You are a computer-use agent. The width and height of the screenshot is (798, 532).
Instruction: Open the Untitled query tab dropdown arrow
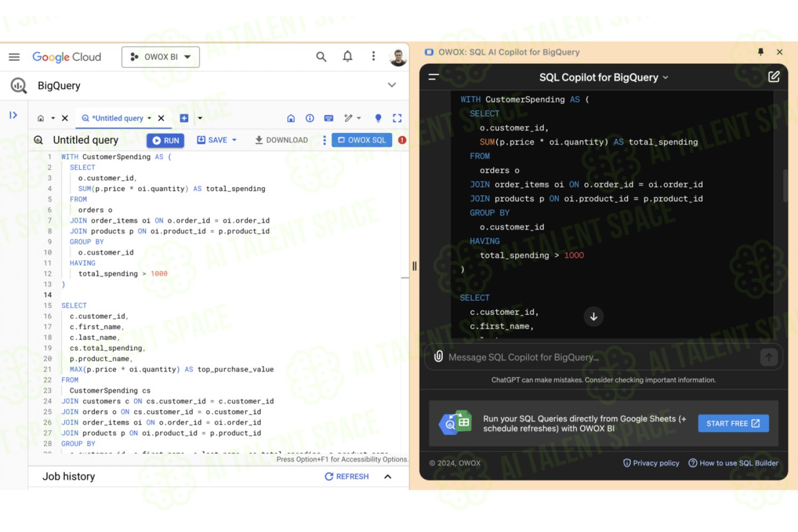click(149, 118)
